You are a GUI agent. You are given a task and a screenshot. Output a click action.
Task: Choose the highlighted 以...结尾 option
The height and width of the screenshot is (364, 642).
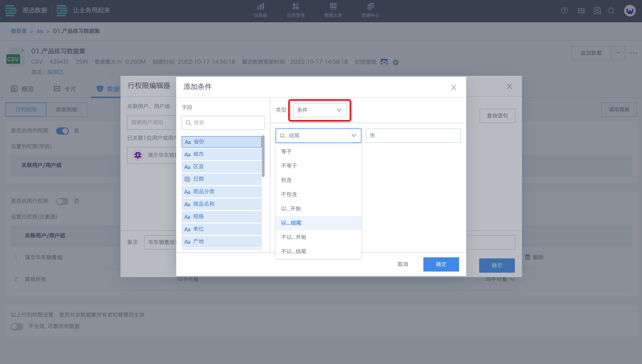[318, 223]
